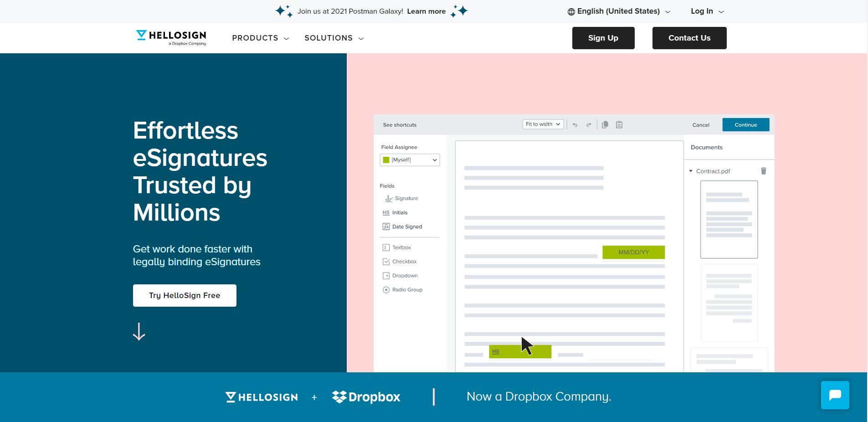This screenshot has height=422, width=868.
Task: Click the redo arrow in editor toolbar
Action: coord(589,125)
